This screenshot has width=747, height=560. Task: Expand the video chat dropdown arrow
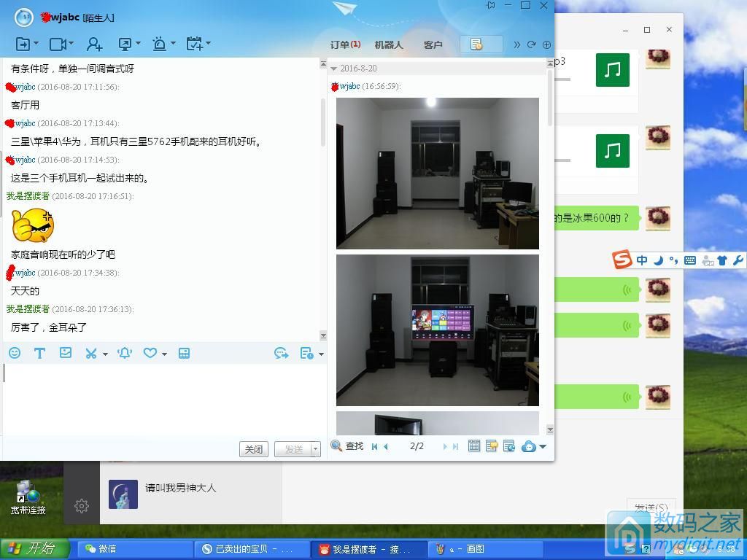(x=71, y=43)
